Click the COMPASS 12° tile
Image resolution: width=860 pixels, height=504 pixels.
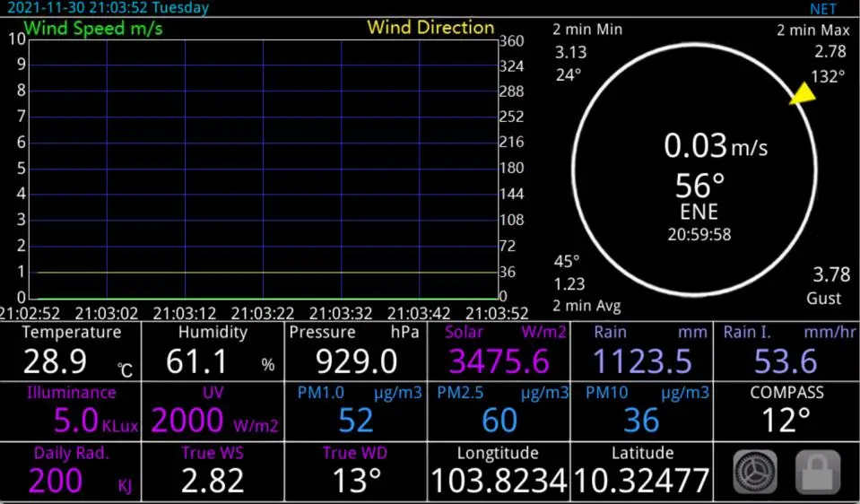pos(786,411)
